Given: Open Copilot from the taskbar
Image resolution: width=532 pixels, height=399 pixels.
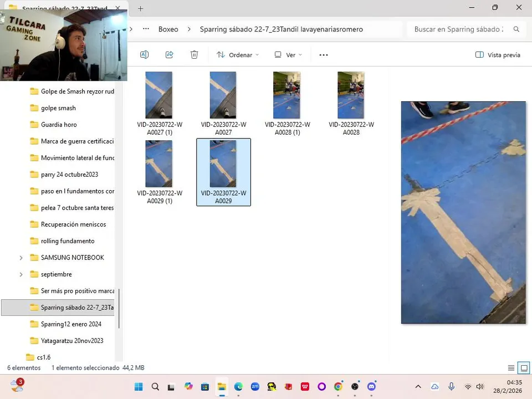Looking at the screenshot, I should pos(188,386).
